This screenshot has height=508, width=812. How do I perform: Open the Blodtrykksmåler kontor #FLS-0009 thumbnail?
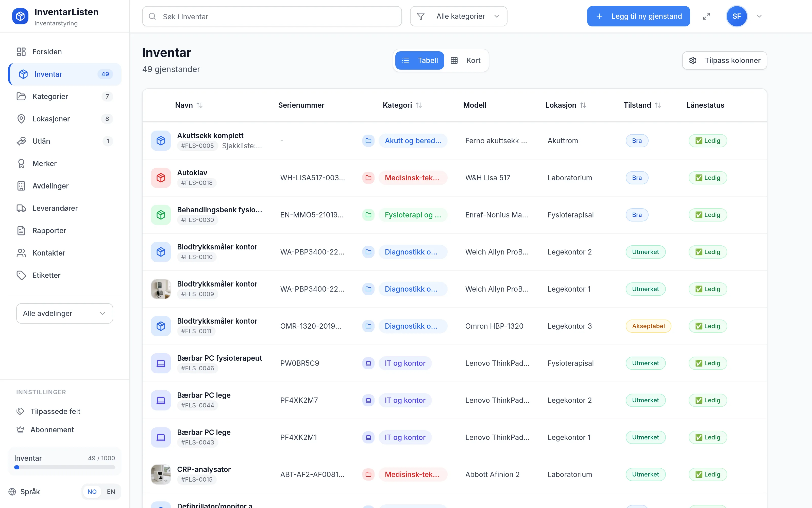tap(161, 289)
